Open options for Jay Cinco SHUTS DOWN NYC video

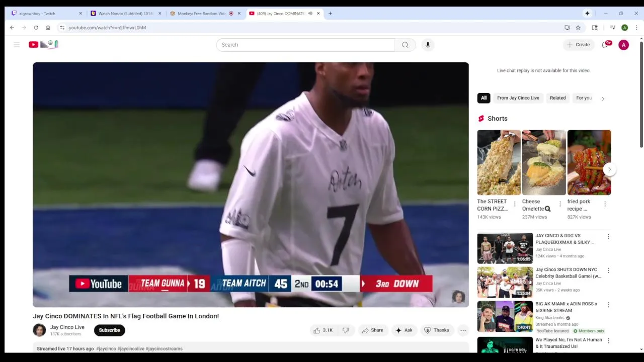pos(608,270)
